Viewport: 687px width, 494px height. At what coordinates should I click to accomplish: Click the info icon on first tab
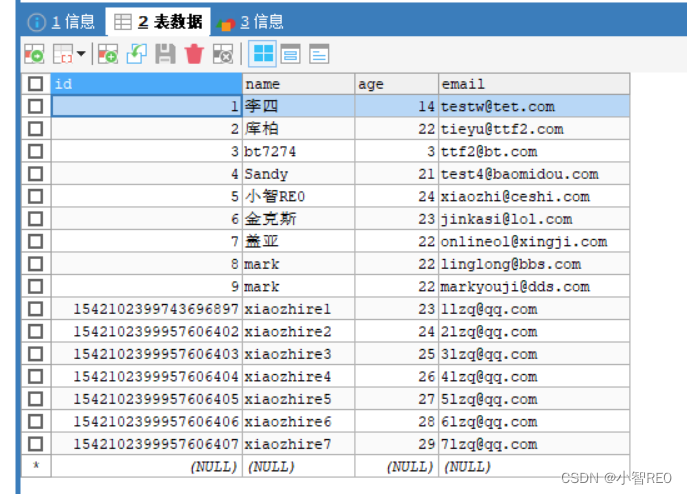pyautogui.click(x=37, y=22)
